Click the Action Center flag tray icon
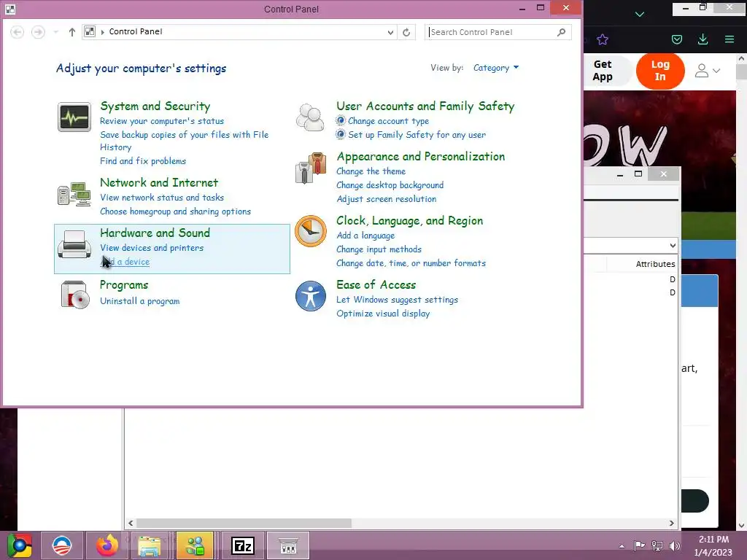Image resolution: width=747 pixels, height=560 pixels. [x=639, y=546]
